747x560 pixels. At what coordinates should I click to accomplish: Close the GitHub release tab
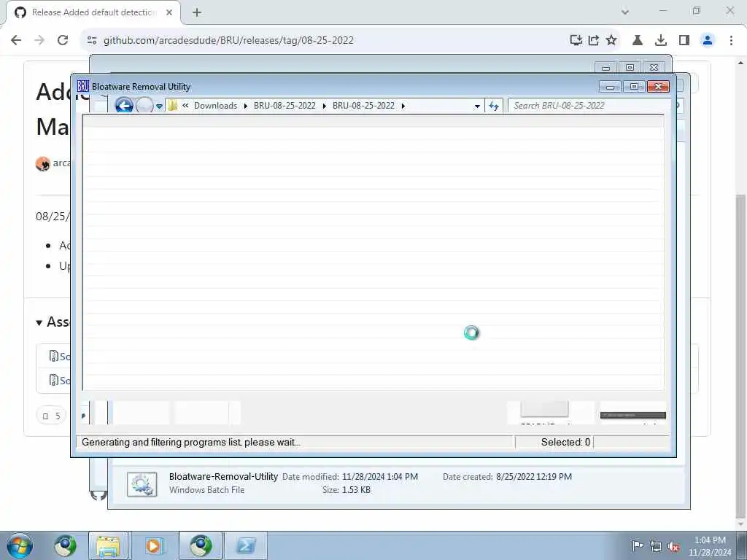coord(169,12)
